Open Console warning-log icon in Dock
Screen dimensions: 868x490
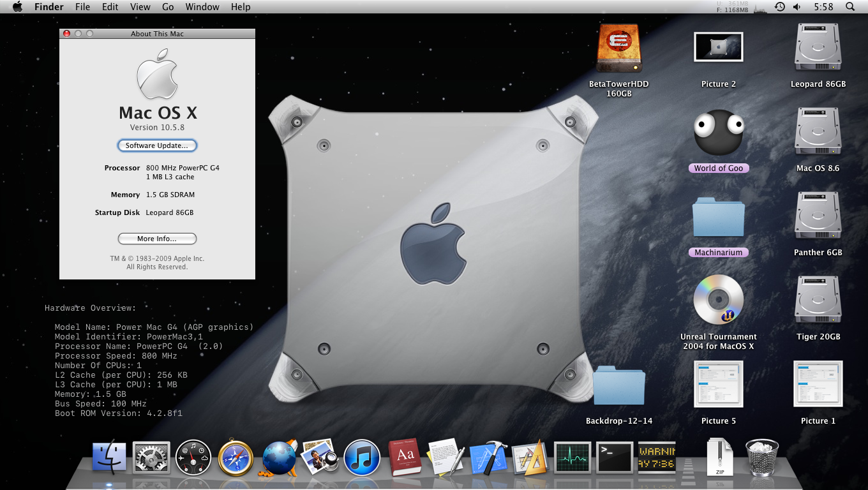[657, 458]
